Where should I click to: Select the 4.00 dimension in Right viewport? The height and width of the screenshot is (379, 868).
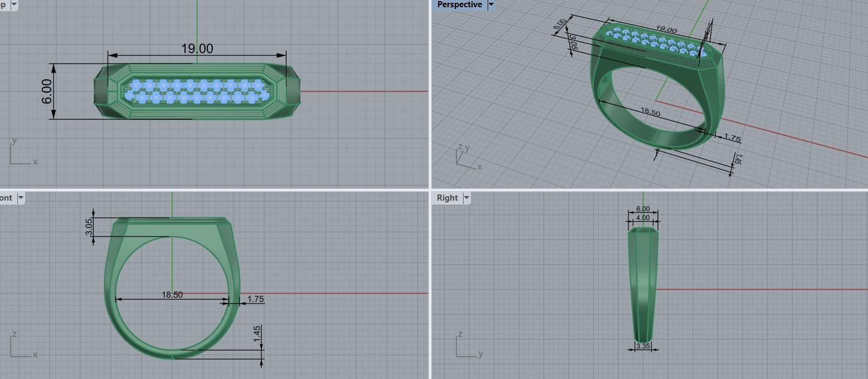point(643,218)
